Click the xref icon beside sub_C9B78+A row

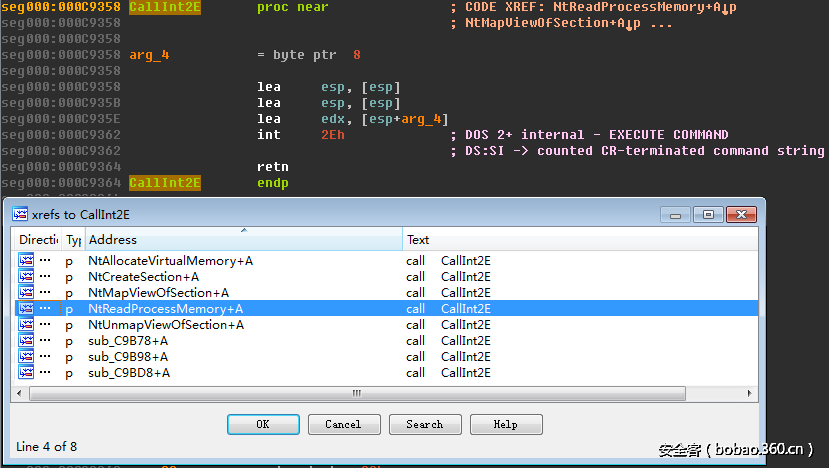click(26, 341)
